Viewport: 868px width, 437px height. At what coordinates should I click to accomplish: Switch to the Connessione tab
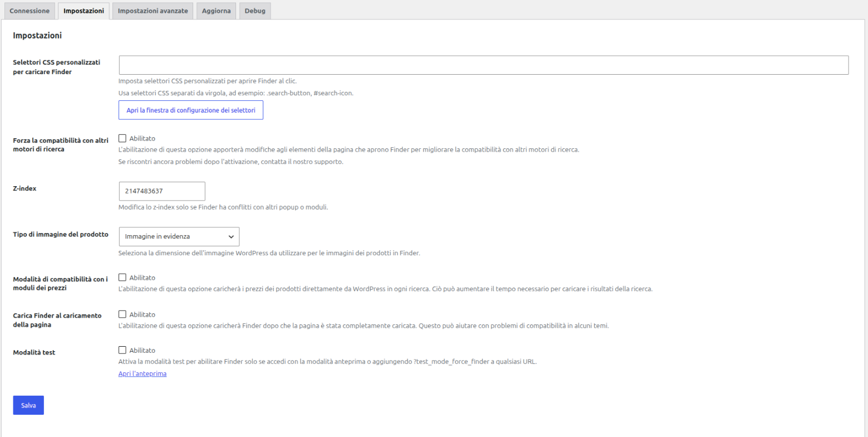click(x=30, y=11)
